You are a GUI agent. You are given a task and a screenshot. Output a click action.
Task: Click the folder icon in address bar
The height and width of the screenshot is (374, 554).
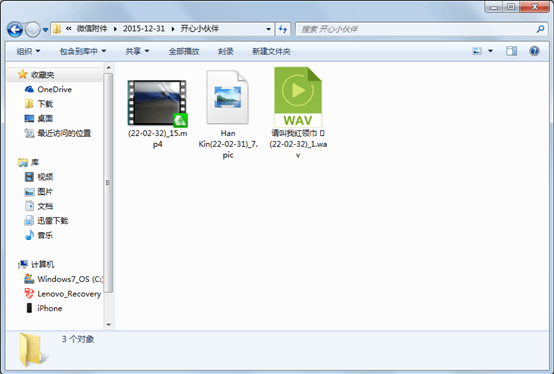[57, 29]
